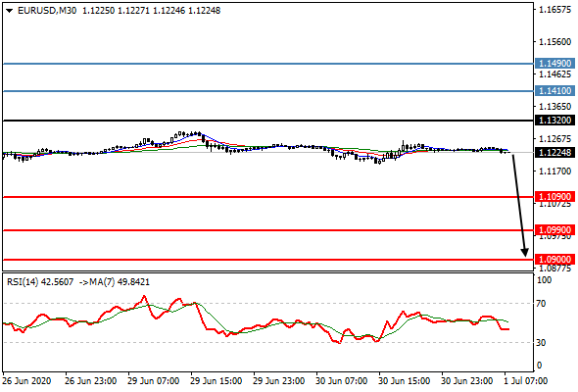This screenshot has width=578, height=392.
Task: Click the EURUSD,M30 chart title text
Action: 47,11
